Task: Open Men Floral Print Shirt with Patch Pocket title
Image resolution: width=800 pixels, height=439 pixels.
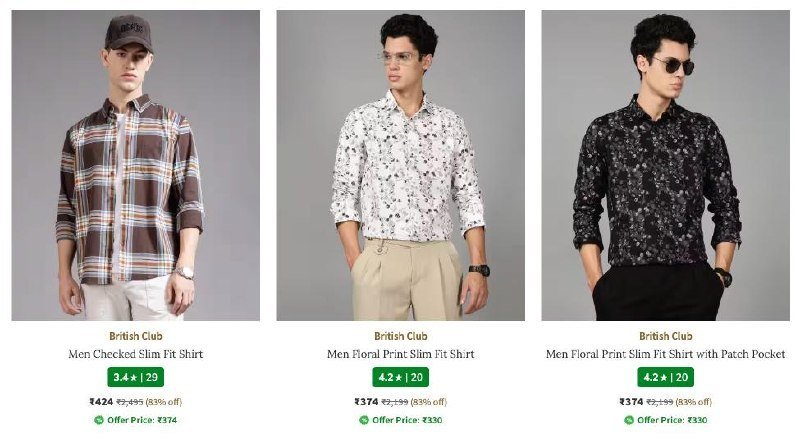Action: point(665,354)
